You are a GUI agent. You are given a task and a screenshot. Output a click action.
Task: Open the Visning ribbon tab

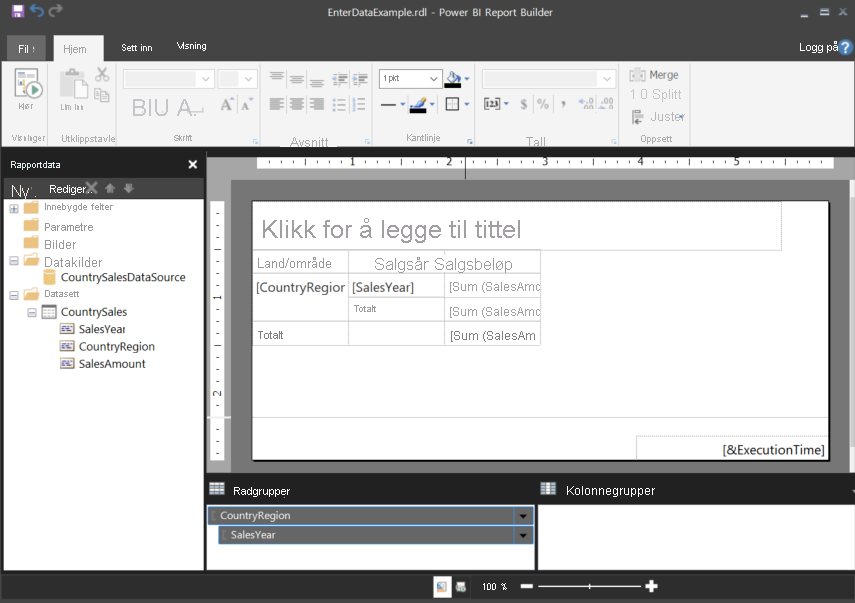[x=191, y=46]
